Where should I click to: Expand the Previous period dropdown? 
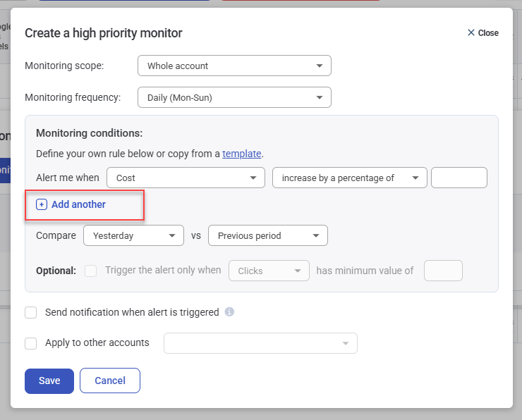(x=267, y=236)
